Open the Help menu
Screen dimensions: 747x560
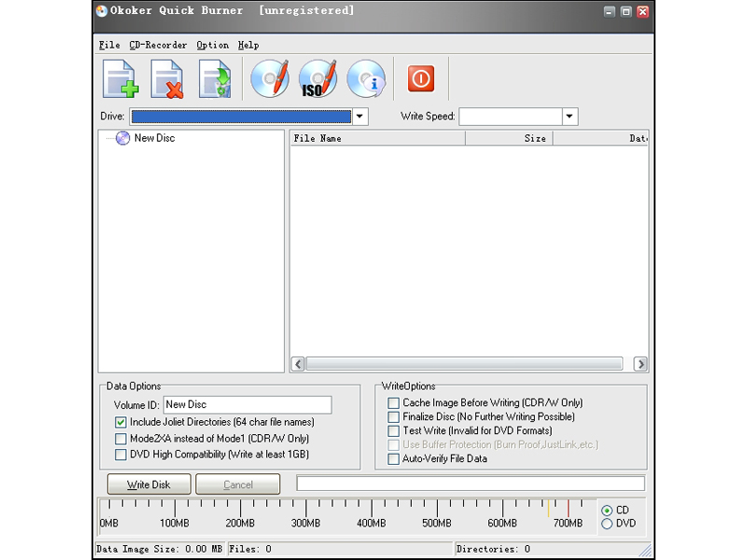248,45
